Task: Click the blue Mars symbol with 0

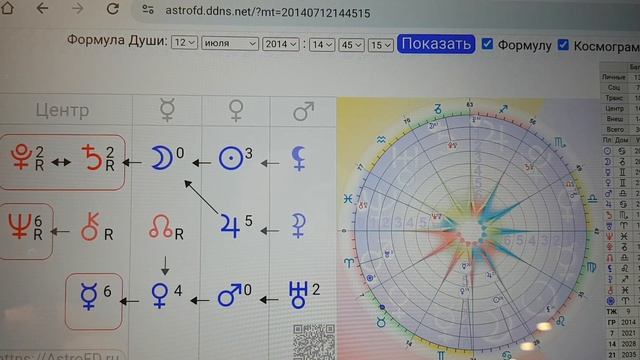Action: [x=229, y=296]
